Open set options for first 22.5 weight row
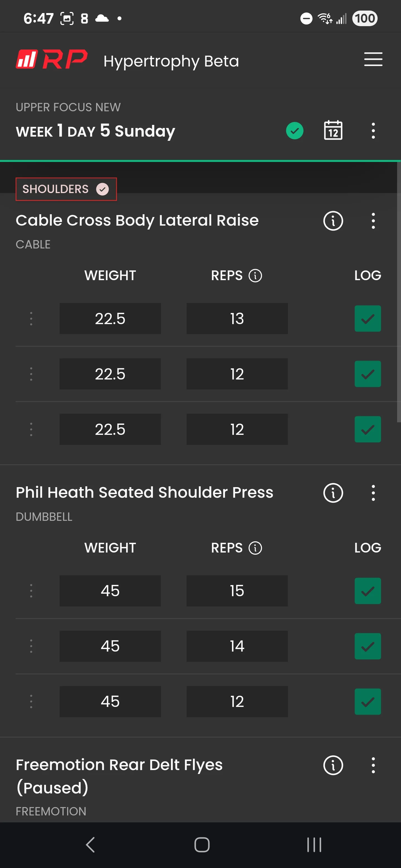This screenshot has width=401, height=868. pos(31,319)
